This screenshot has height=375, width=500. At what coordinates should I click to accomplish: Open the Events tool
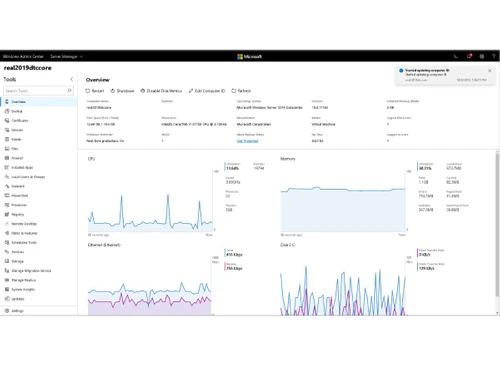click(39, 139)
